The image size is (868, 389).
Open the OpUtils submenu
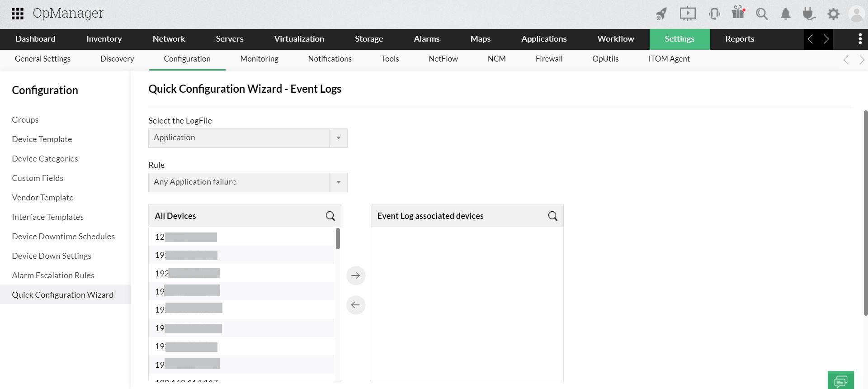tap(605, 59)
